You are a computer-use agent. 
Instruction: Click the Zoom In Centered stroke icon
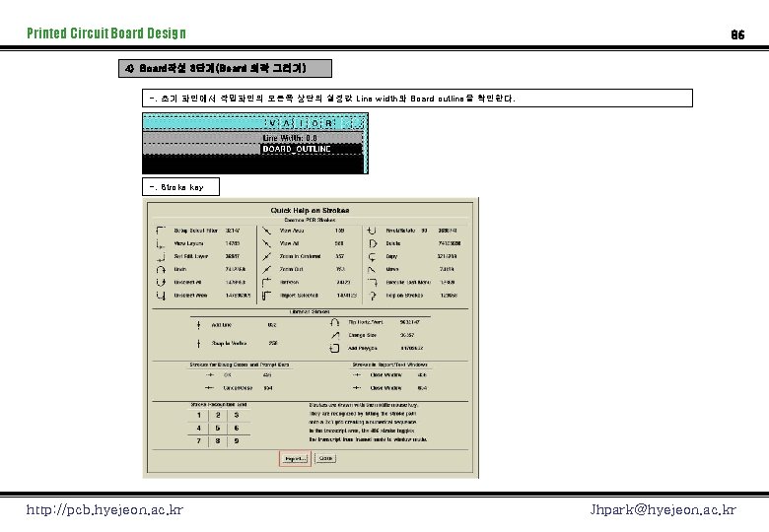(266, 256)
